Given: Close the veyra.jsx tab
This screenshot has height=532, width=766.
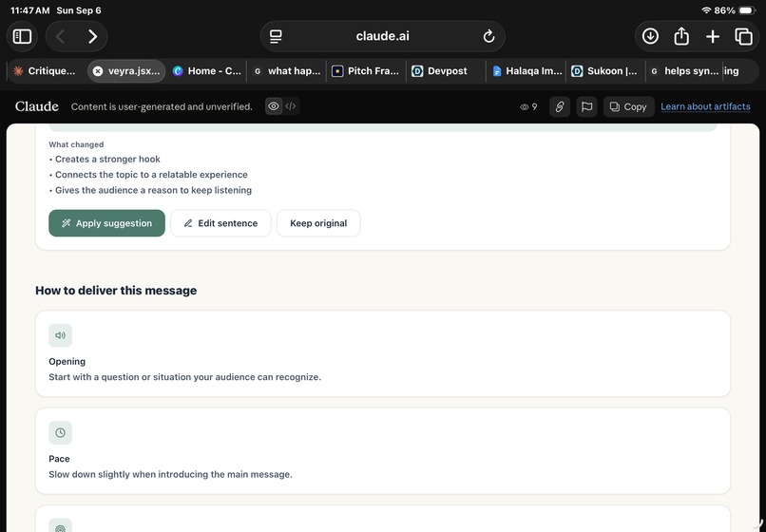Looking at the screenshot, I should pyautogui.click(x=98, y=71).
